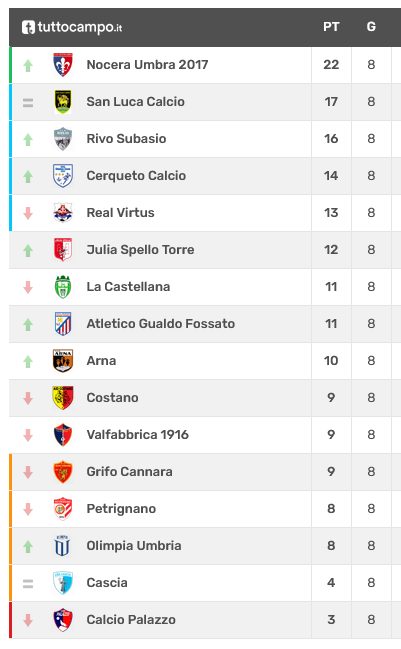Click Costano team crest
Viewport: 401px width, 649px height.
[x=63, y=398]
